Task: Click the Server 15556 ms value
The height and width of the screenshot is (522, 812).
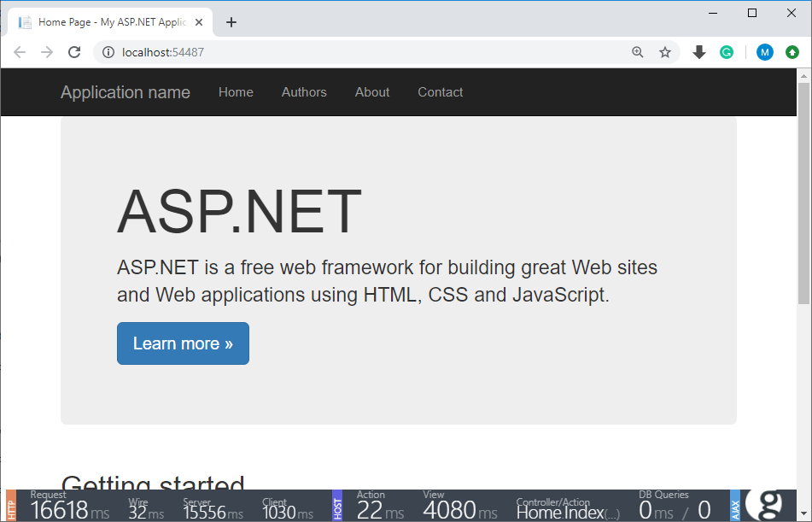Action: pos(213,512)
